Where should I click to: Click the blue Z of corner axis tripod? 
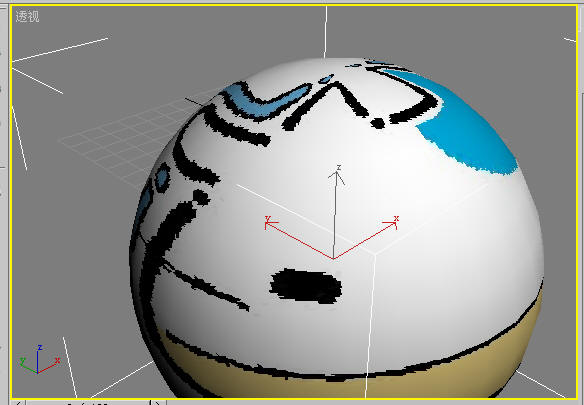pyautogui.click(x=39, y=347)
